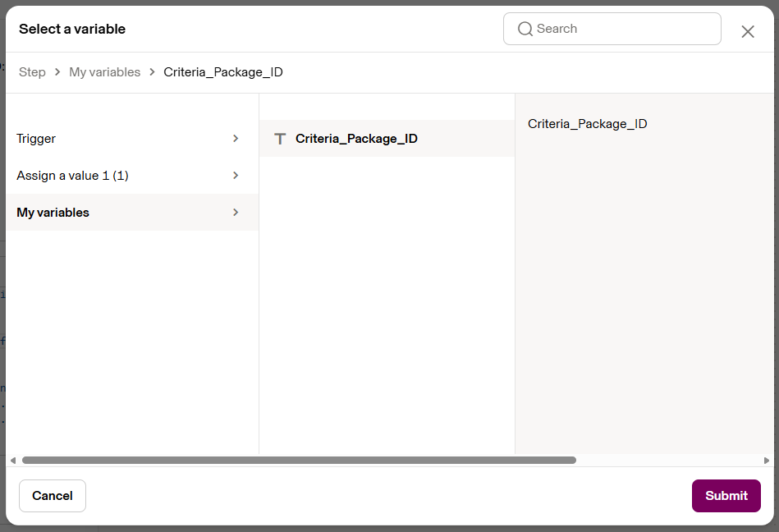
Task: Expand the Trigger chevron arrow
Action: pyautogui.click(x=236, y=139)
